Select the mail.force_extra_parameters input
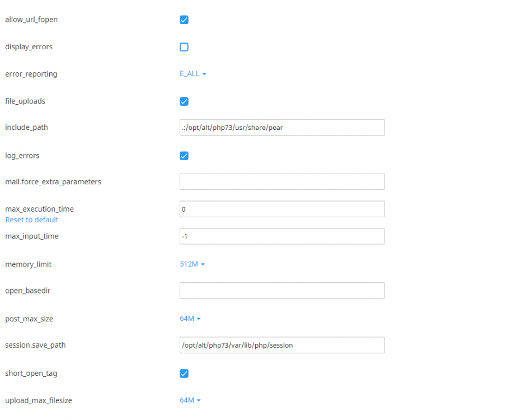The width and height of the screenshot is (516, 420). click(x=282, y=181)
